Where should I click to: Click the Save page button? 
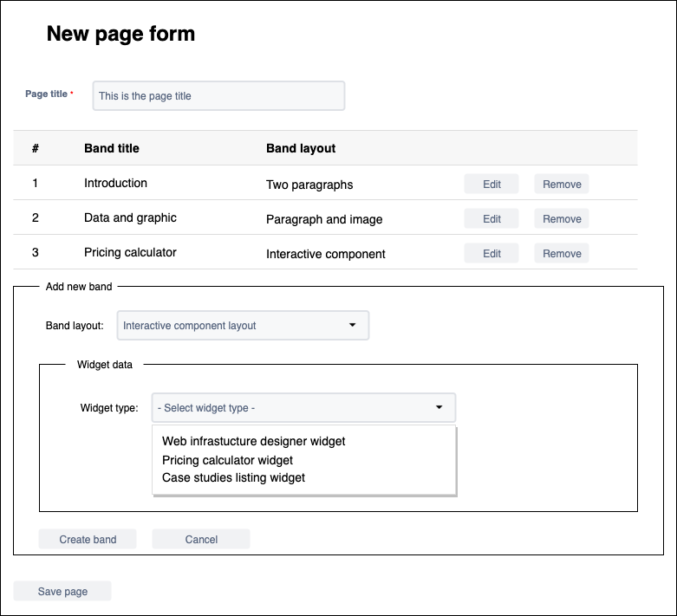click(x=62, y=591)
